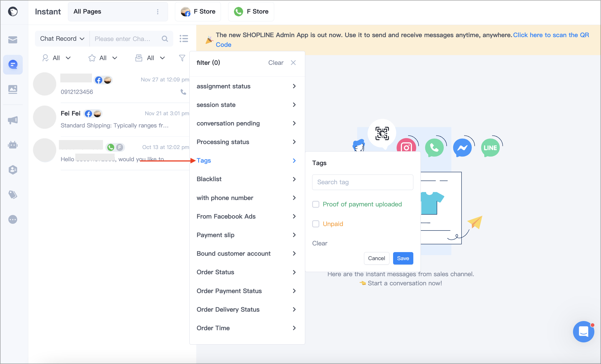The height and width of the screenshot is (364, 601).
Task: Open the broadcast megaphone sidebar icon
Action: pos(13,120)
